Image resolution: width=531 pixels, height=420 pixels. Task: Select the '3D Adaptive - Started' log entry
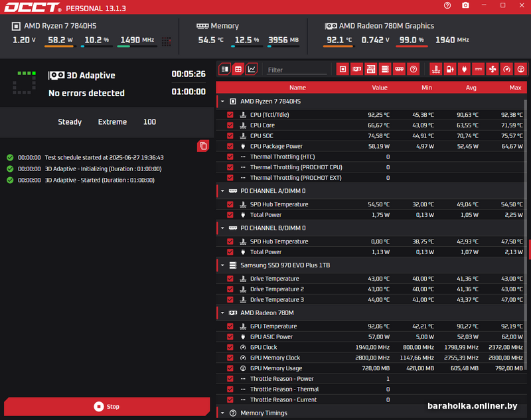click(100, 180)
